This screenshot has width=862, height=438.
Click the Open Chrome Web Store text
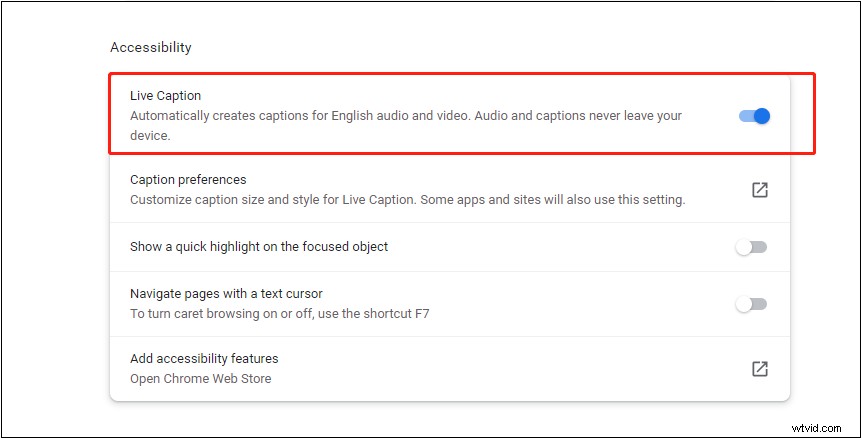(201, 379)
